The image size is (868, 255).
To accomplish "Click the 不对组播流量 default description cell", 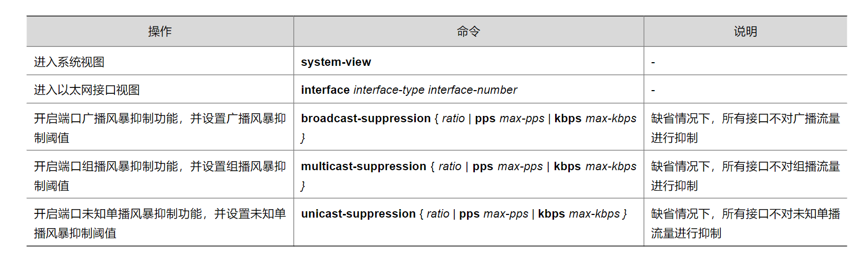I will [x=745, y=176].
